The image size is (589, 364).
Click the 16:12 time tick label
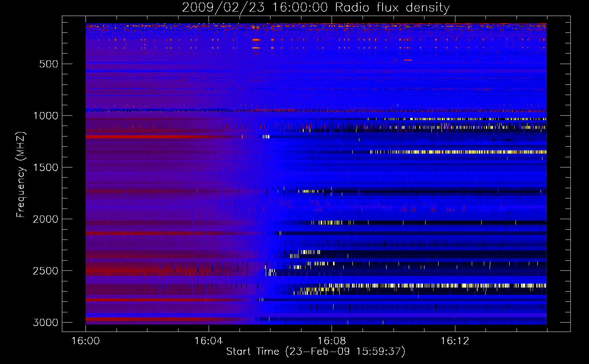tap(455, 341)
